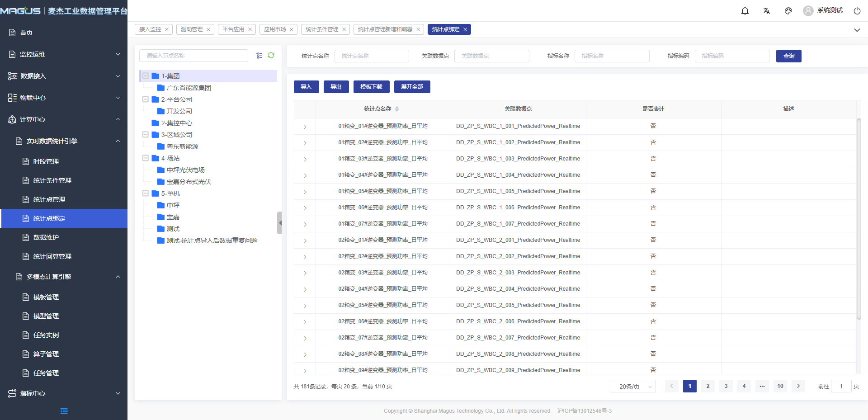Open the 20条/页 page size dropdown
Screen dimensions: 868x420
pyautogui.click(x=633, y=386)
